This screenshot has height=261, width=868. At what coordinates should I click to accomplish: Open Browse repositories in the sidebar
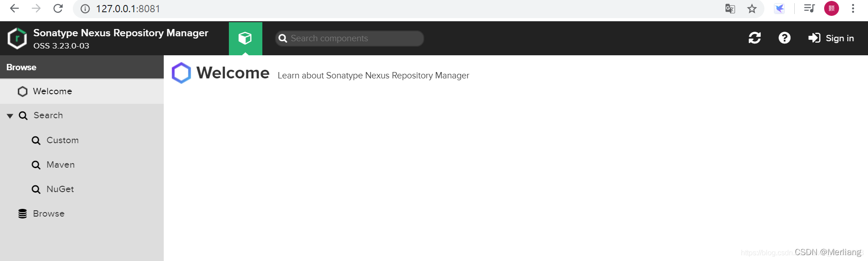tap(48, 214)
